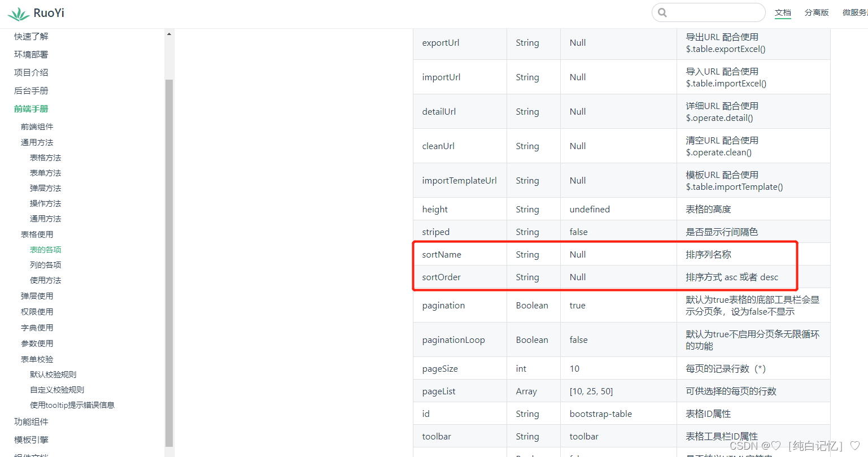
Task: Open 使用方法 in the sidebar
Action: coord(45,280)
